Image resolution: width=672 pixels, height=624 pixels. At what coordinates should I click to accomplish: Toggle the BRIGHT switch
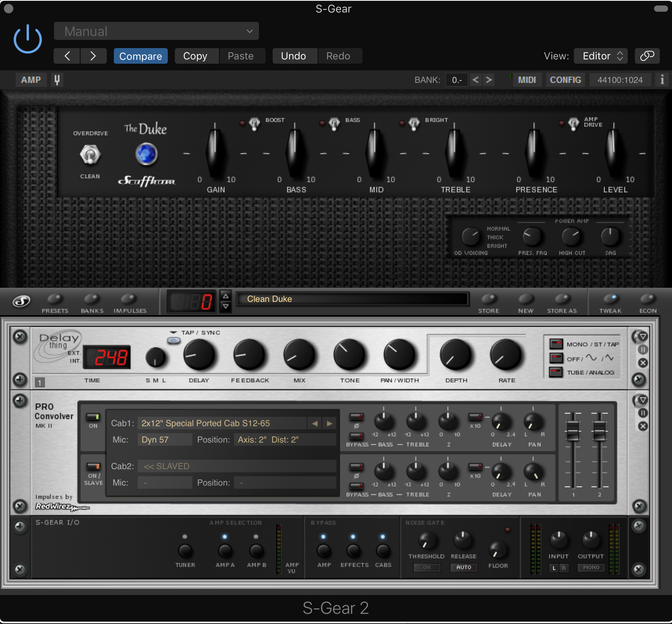414,124
